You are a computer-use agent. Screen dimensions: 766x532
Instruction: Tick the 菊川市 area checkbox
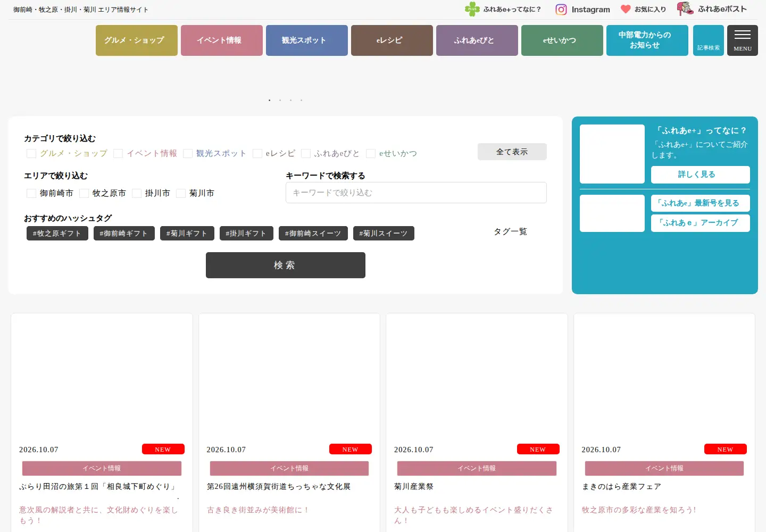click(x=181, y=194)
